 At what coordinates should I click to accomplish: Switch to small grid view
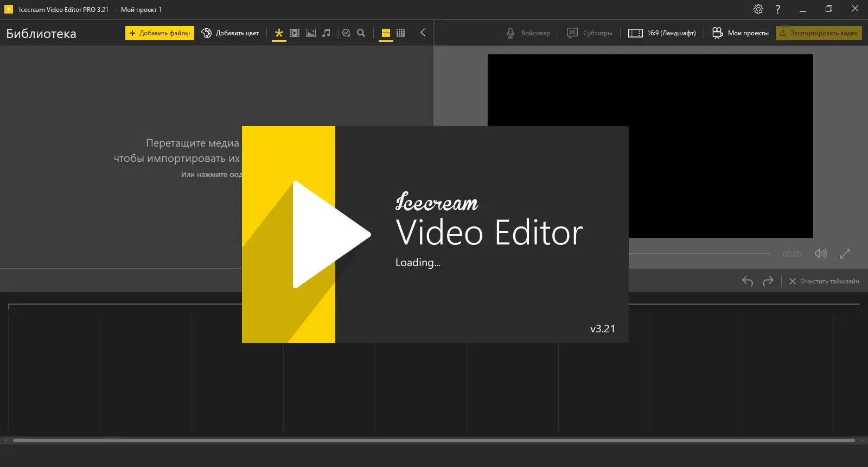tap(401, 33)
